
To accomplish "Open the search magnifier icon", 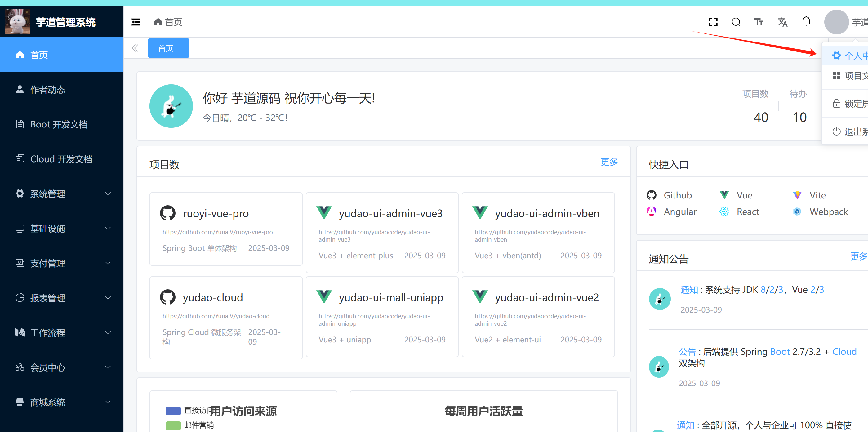I will [736, 22].
